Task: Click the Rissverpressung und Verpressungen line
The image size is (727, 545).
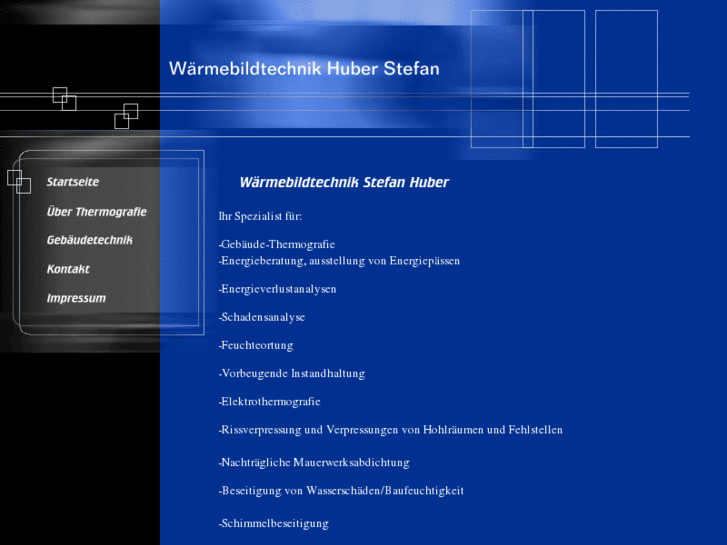Action: click(390, 430)
